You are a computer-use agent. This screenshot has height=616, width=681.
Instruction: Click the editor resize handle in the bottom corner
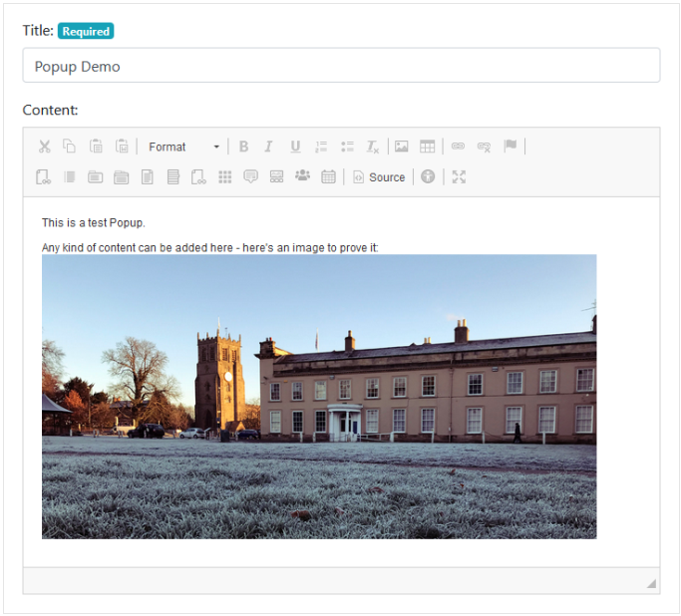tap(651, 583)
